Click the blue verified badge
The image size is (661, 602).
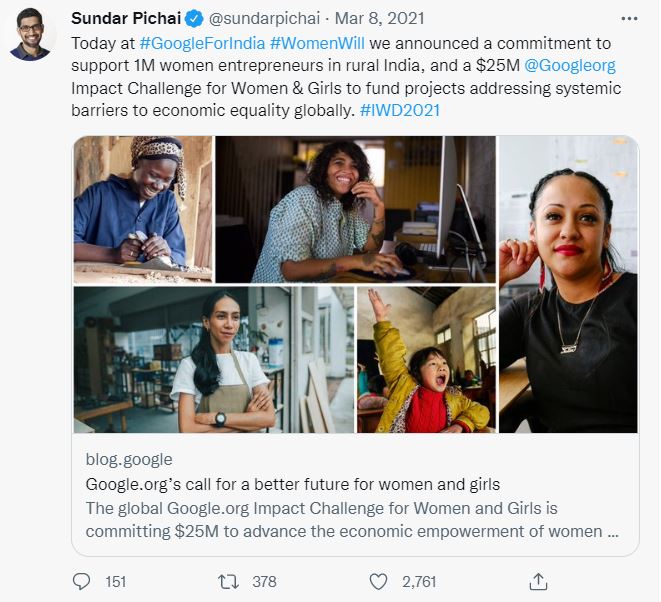pos(197,19)
